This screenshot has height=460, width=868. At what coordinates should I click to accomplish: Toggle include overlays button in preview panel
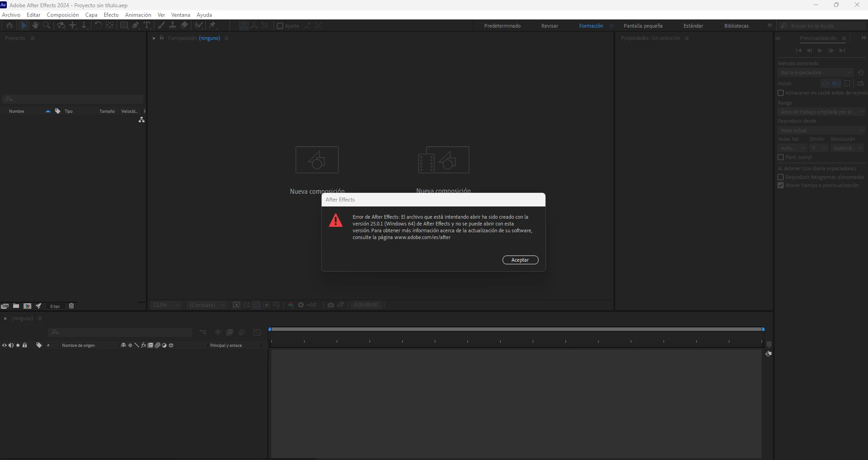pyautogui.click(x=847, y=83)
